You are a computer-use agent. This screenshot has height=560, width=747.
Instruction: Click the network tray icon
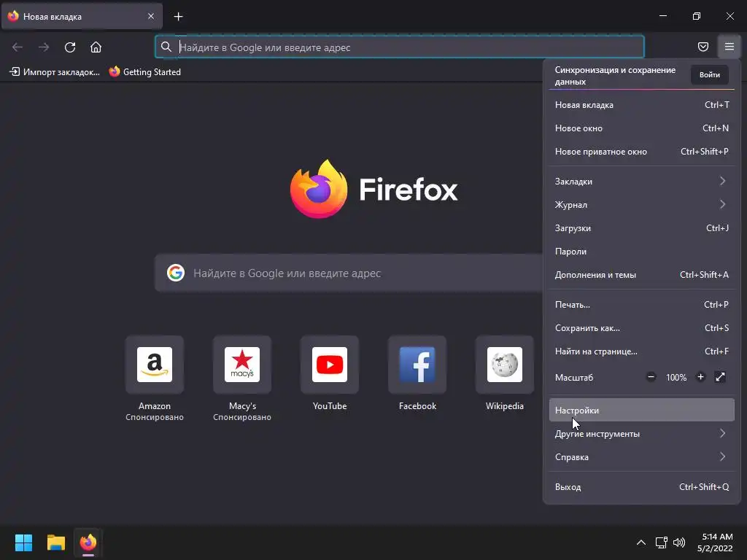coord(661,542)
